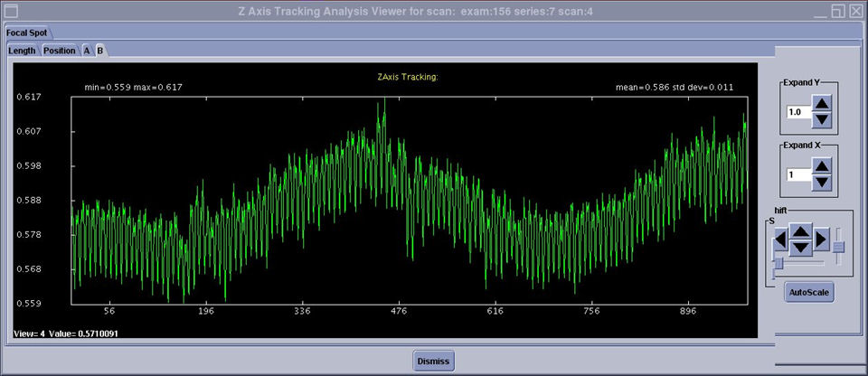Decrease Expand X with the down arrow
Image resolution: width=868 pixels, height=376 pixels.
[821, 182]
